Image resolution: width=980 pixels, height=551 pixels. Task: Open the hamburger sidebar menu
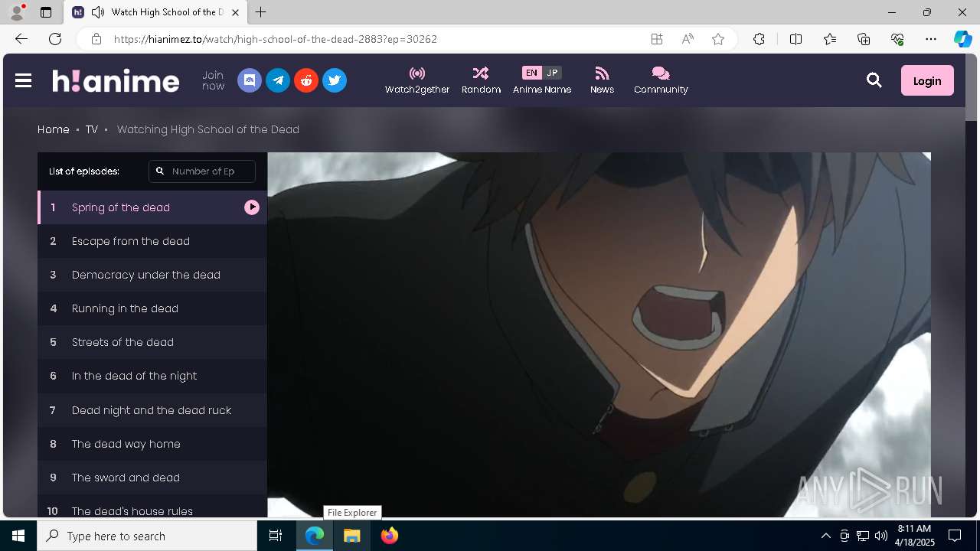(23, 80)
